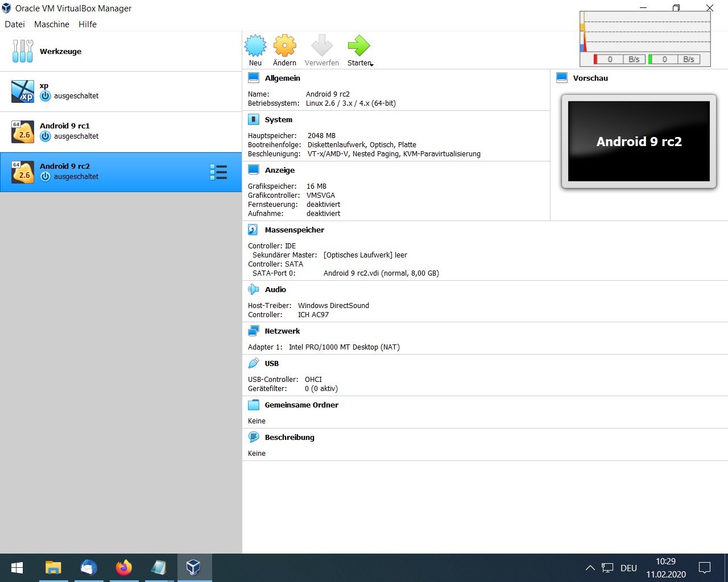Viewport: 728px width, 582px height.
Task: Open the Allgemein settings heading
Action: point(283,78)
